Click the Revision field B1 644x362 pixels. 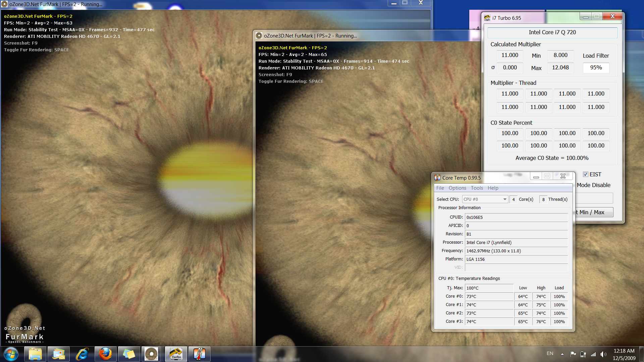(x=516, y=234)
